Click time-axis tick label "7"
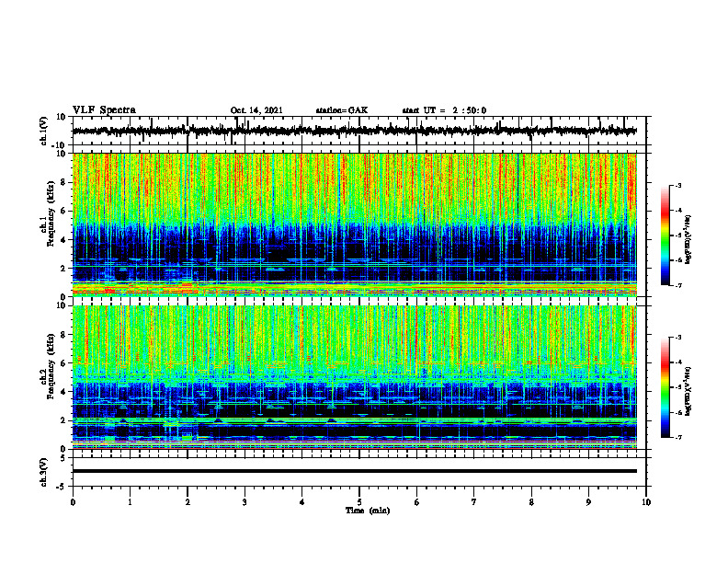 (x=474, y=502)
